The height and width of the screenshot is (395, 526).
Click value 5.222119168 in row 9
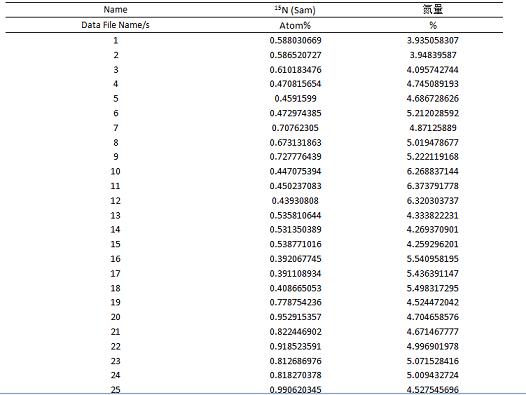pyautogui.click(x=433, y=157)
